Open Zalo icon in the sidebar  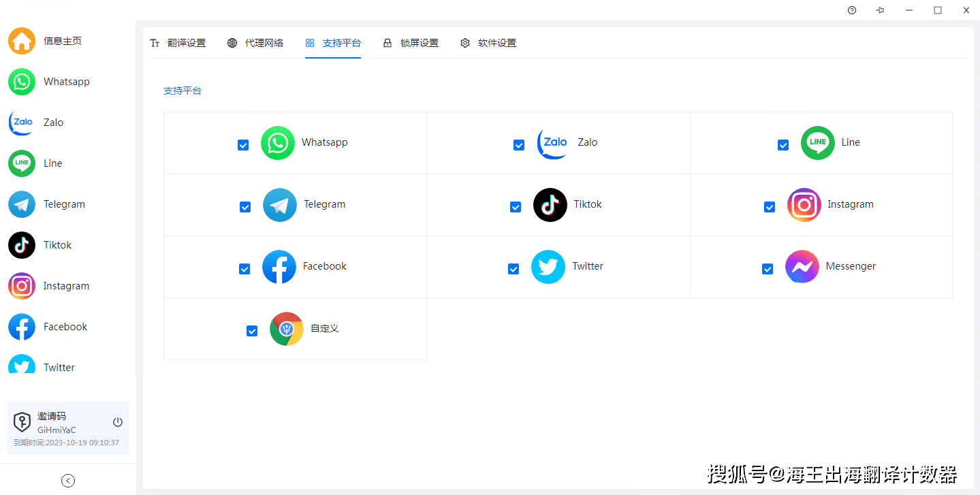pyautogui.click(x=22, y=123)
